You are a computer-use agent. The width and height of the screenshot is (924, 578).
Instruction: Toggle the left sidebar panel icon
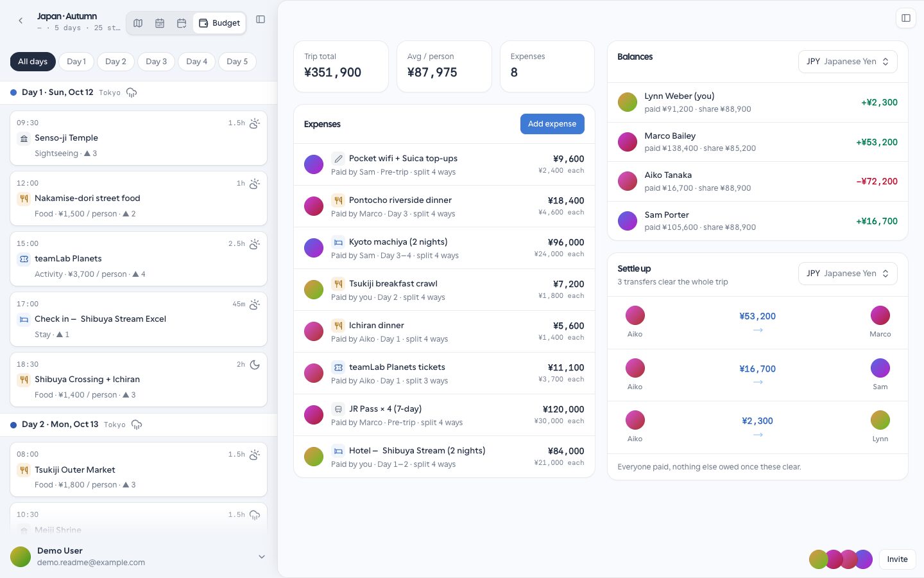261,19
